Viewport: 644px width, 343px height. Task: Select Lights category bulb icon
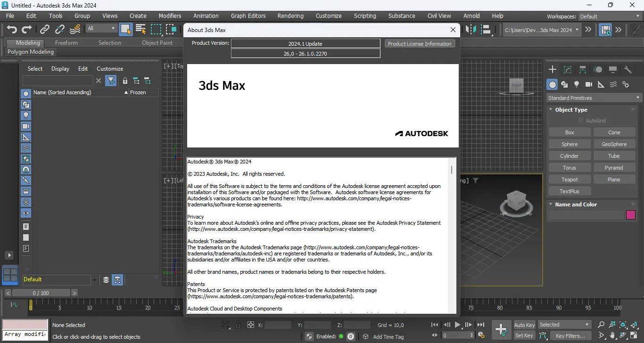click(577, 84)
